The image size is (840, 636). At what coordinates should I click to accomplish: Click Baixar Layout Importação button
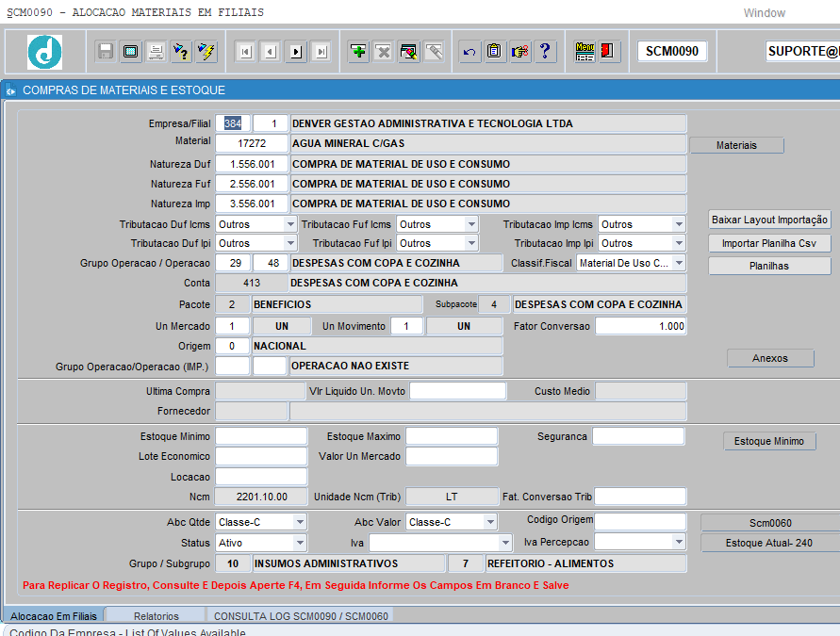point(769,220)
